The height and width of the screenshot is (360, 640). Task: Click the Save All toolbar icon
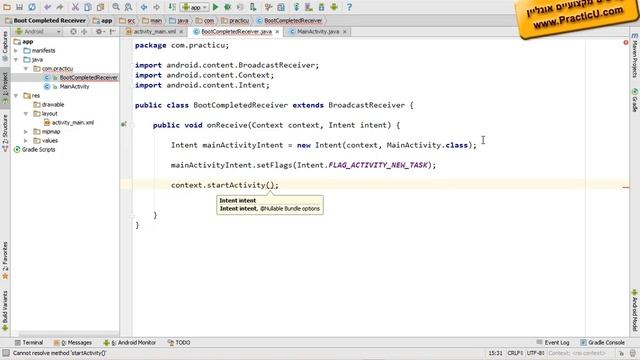click(19, 7)
